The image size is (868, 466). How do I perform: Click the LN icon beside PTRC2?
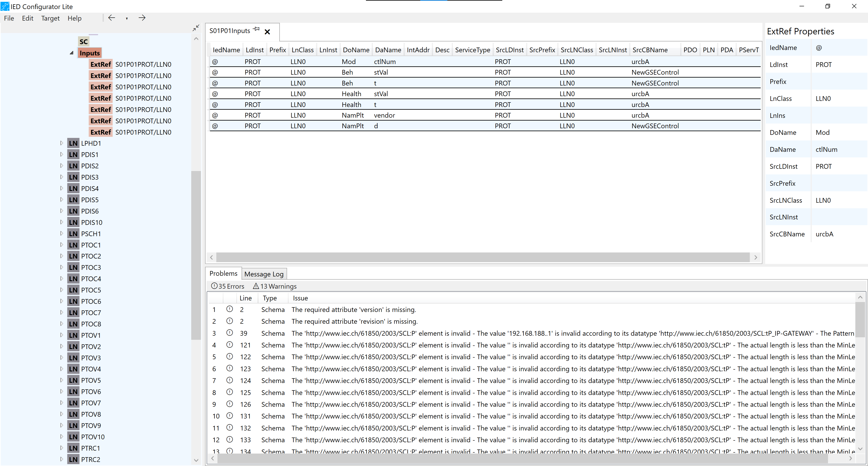73,459
